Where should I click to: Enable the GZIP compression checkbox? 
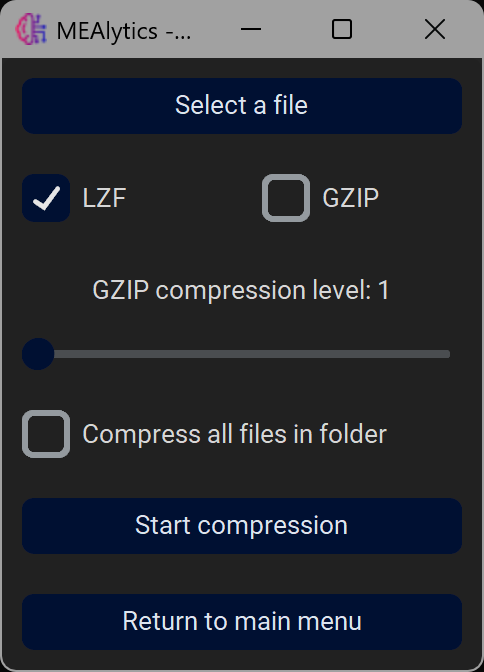point(286,198)
